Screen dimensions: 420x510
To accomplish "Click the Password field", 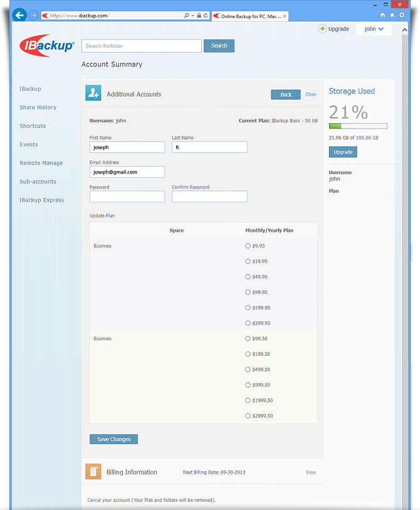I will pyautogui.click(x=127, y=197).
